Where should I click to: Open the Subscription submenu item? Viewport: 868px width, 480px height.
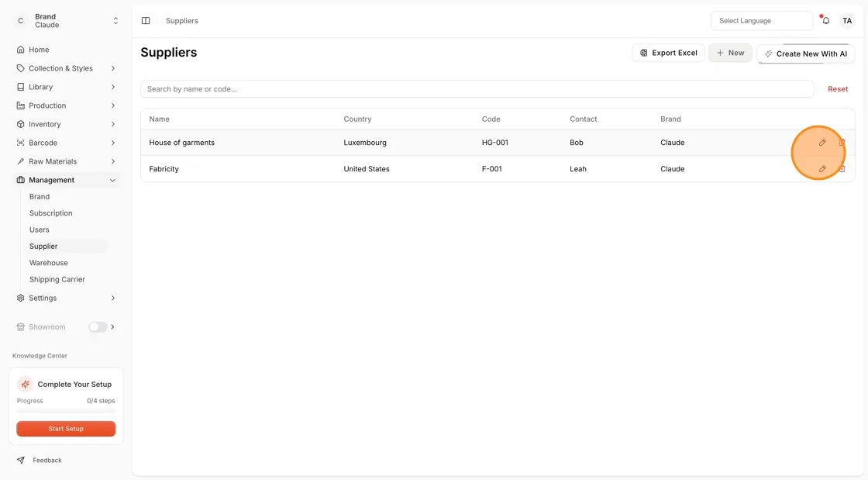coord(50,213)
